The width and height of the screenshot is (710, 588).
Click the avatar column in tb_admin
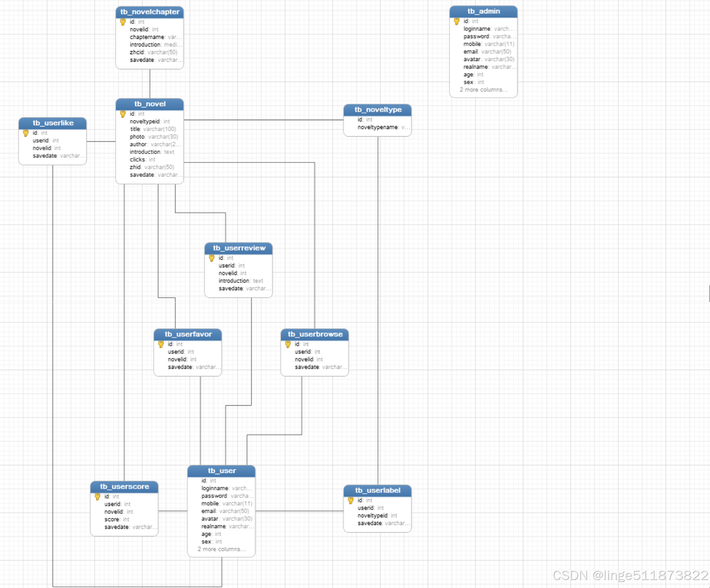pos(489,59)
